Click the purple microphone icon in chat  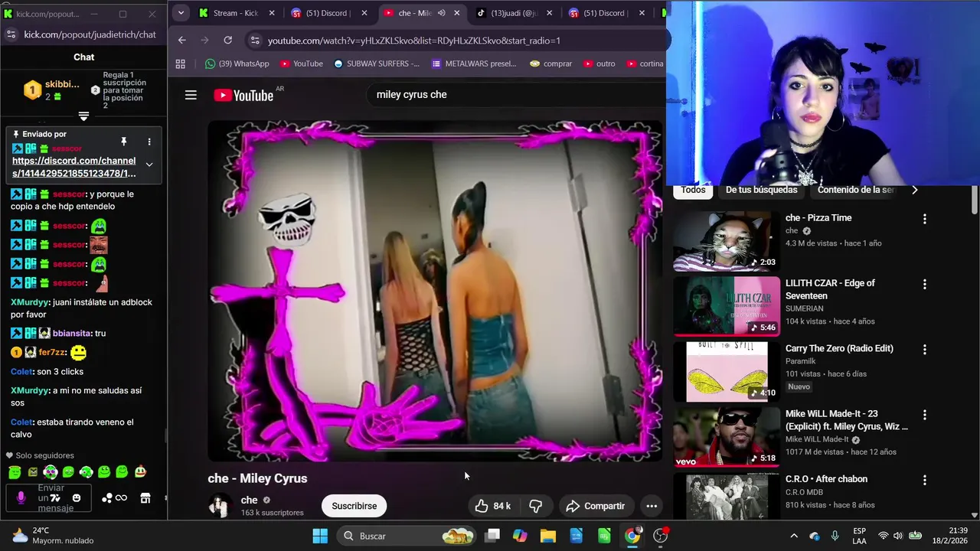click(21, 498)
